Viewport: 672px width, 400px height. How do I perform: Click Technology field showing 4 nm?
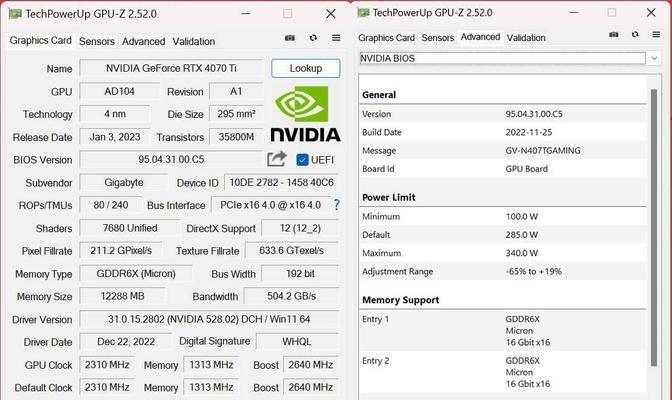(115, 114)
